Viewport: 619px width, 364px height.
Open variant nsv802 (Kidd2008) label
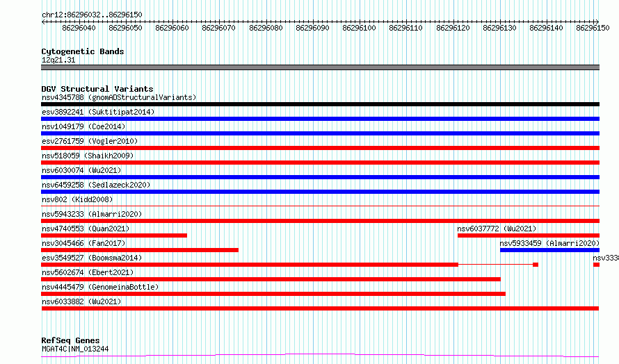click(77, 199)
